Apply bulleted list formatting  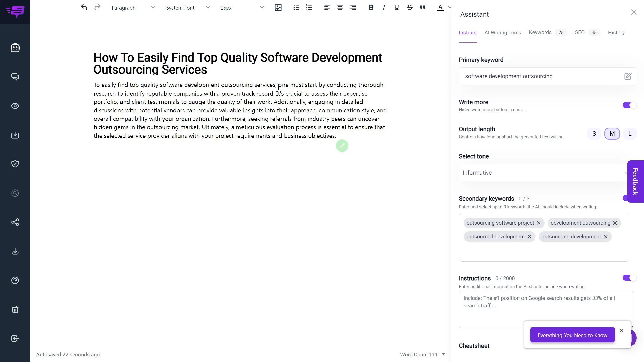[x=296, y=8]
